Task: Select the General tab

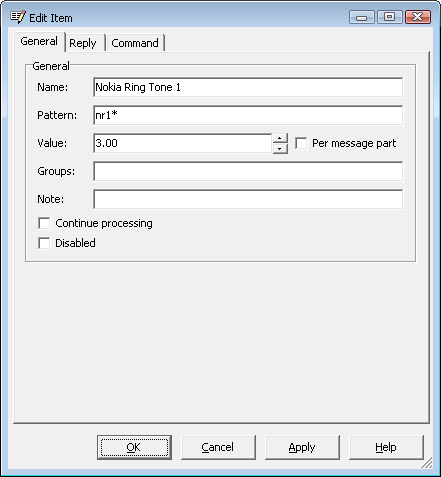Action: click(x=39, y=42)
